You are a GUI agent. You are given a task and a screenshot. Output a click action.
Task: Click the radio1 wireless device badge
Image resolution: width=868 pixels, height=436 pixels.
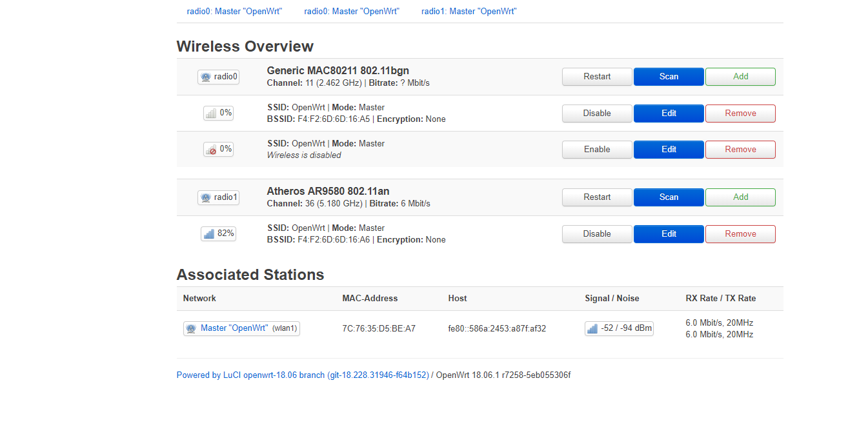pyautogui.click(x=218, y=197)
